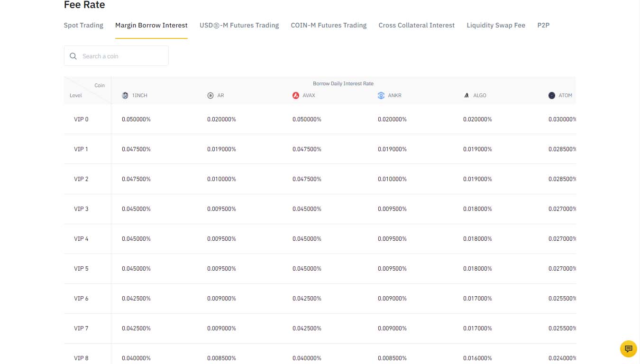
Task: Select the VIP 3 row label
Action: click(x=81, y=209)
